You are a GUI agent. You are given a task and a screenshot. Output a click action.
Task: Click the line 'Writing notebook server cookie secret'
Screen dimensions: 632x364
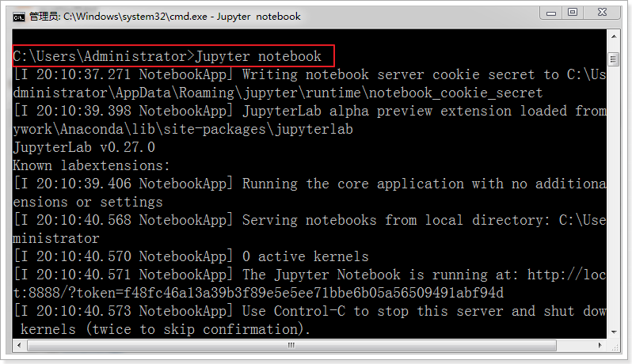coord(310,74)
